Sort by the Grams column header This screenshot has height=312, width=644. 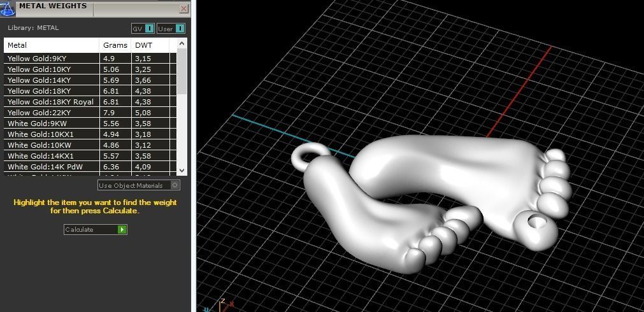tap(115, 45)
